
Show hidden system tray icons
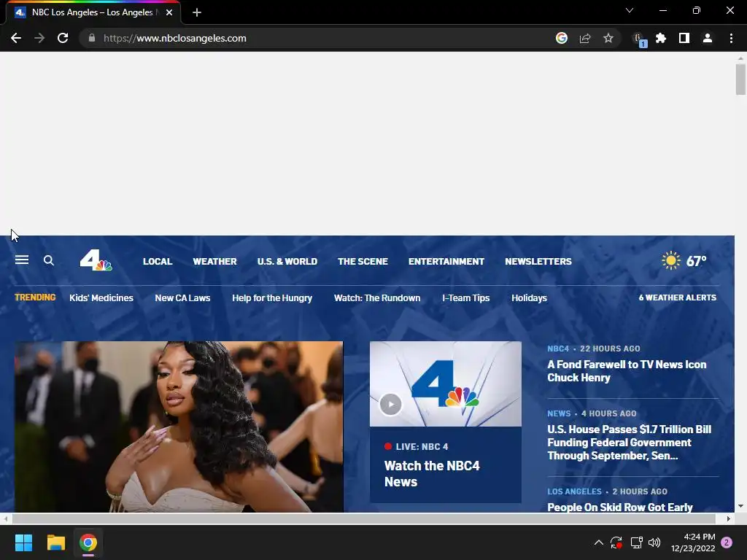[599, 542]
